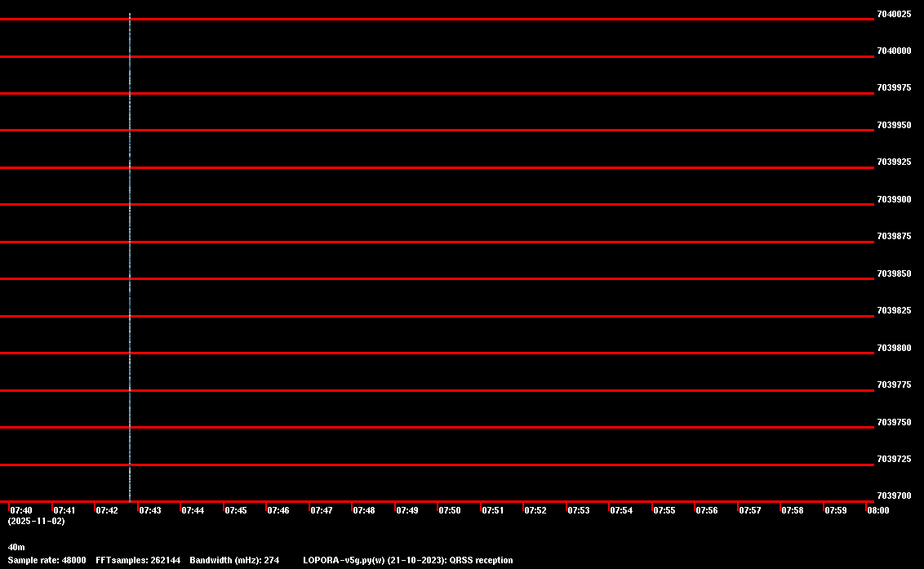The image size is (924, 569).
Task: Click the 7040025 frequency label
Action: [x=894, y=14]
